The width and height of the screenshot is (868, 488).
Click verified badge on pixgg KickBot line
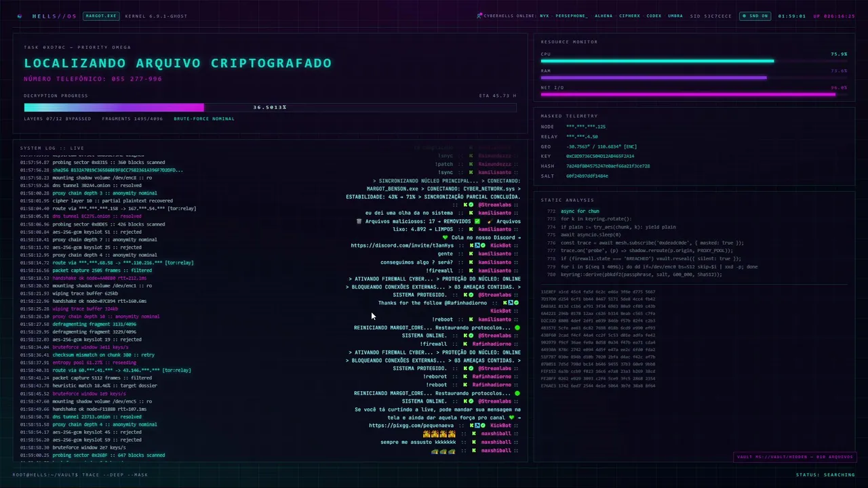483,426
